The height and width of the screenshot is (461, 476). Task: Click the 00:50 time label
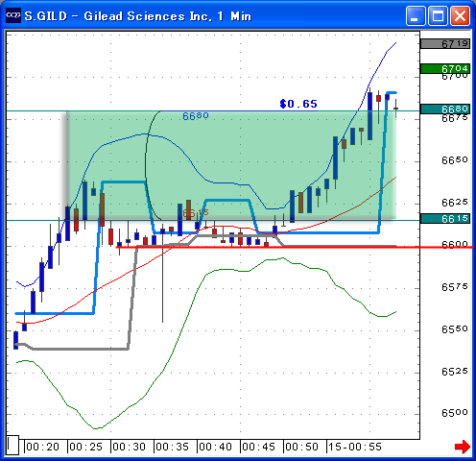(302, 447)
